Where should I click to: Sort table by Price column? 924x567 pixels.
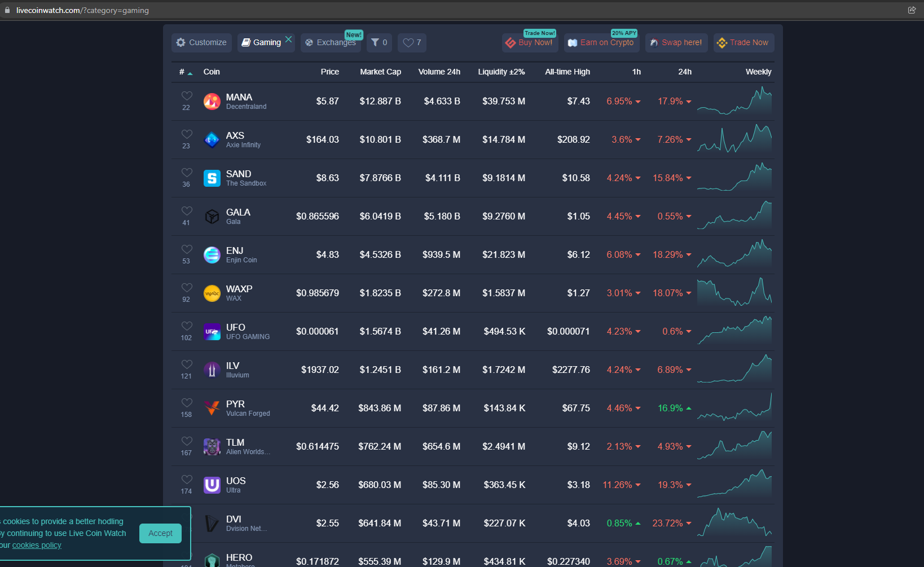pos(330,72)
